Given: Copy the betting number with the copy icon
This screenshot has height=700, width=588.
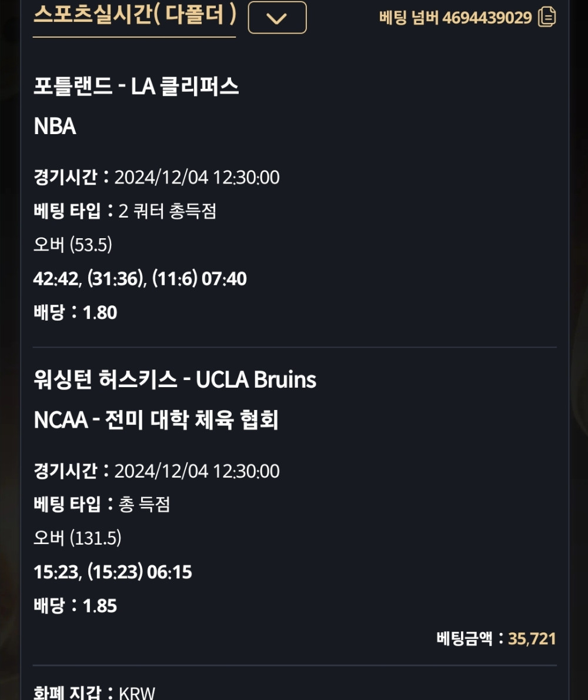Looking at the screenshot, I should tap(547, 17).
